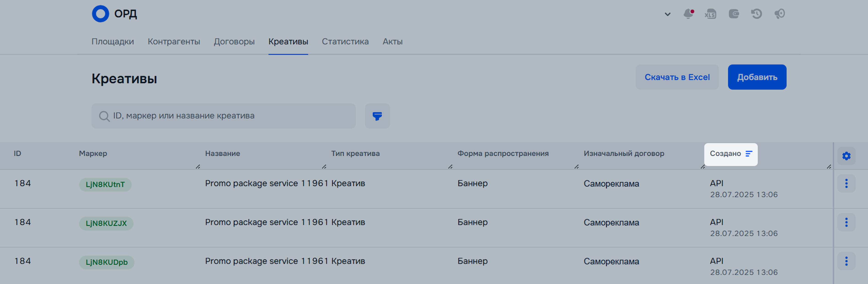The image size is (868, 284).
Task: Go to the Договоры tab
Action: 234,41
